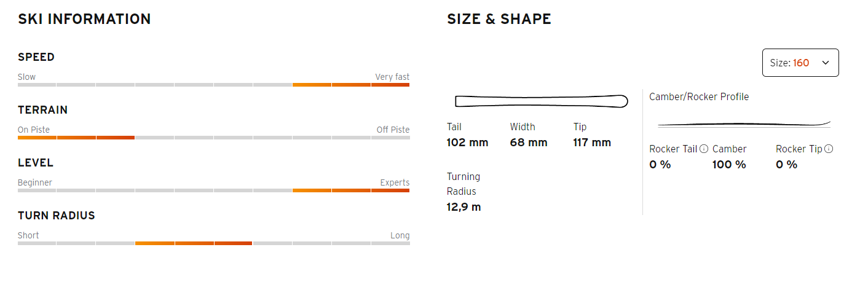Click the Speed rating bar

[213, 85]
